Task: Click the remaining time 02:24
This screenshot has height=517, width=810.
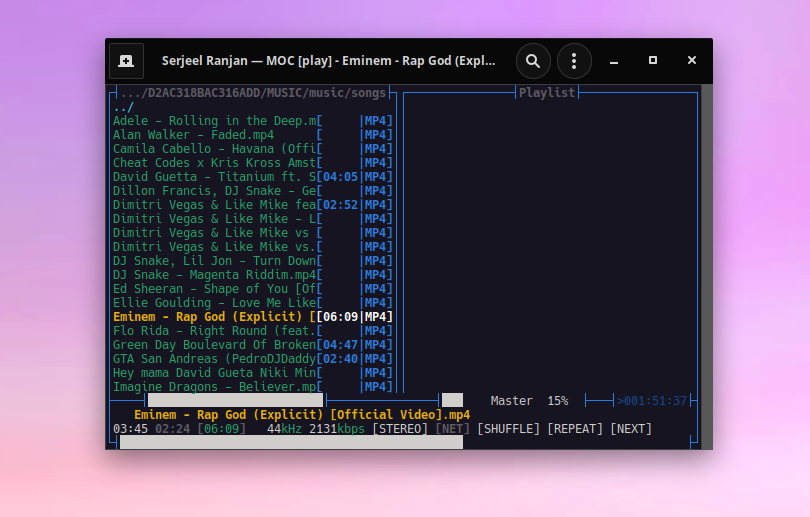Action: click(173, 429)
